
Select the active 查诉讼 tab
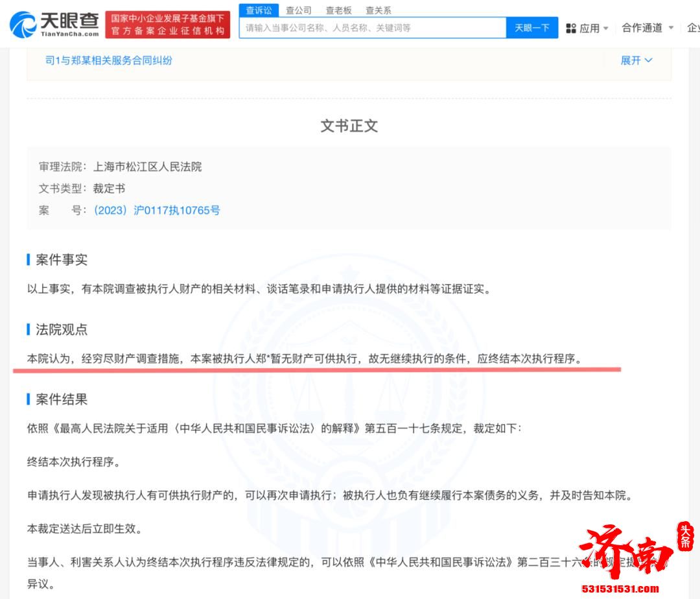pyautogui.click(x=259, y=10)
